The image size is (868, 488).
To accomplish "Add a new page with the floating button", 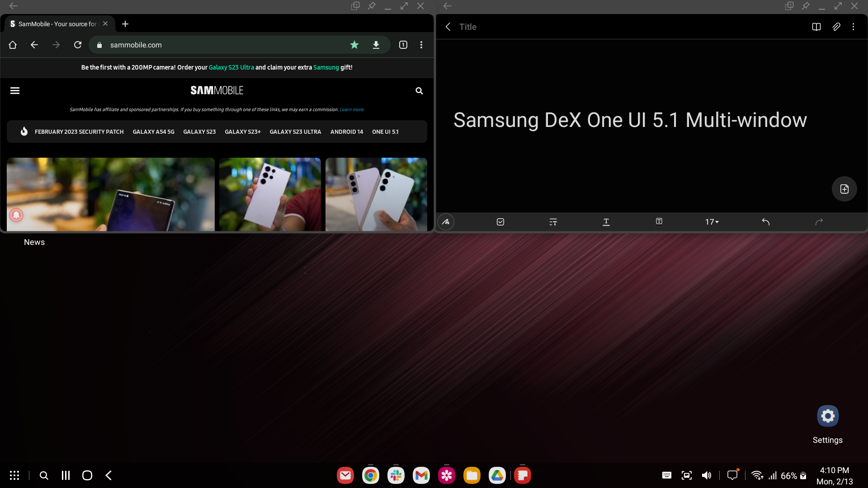I will (844, 189).
